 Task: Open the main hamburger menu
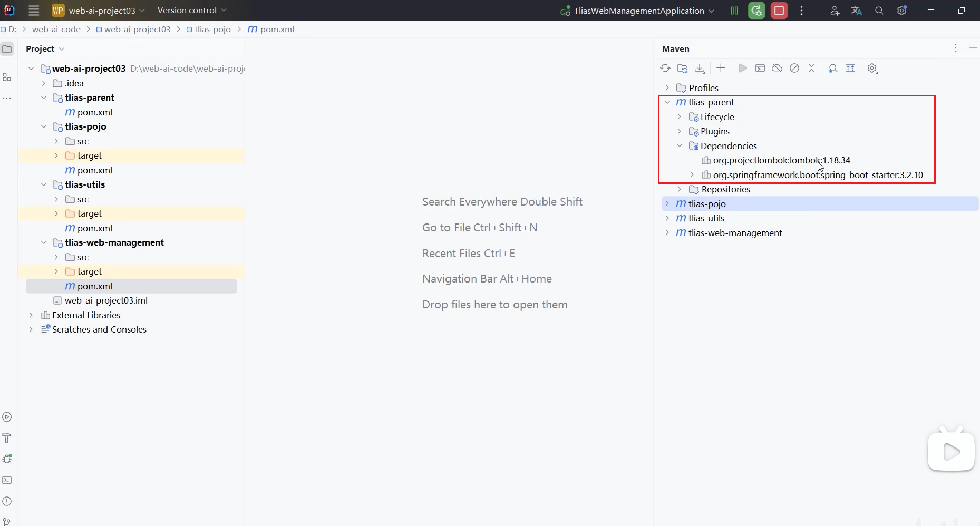34,11
